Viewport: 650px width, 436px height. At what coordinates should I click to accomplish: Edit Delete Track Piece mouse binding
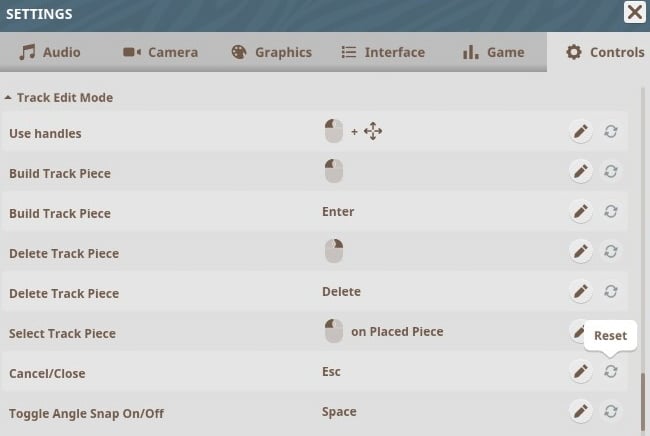click(x=580, y=252)
